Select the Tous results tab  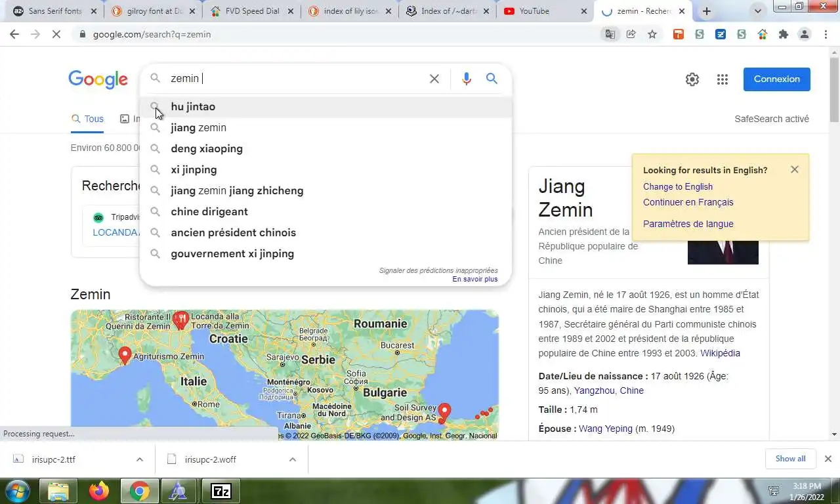87,119
